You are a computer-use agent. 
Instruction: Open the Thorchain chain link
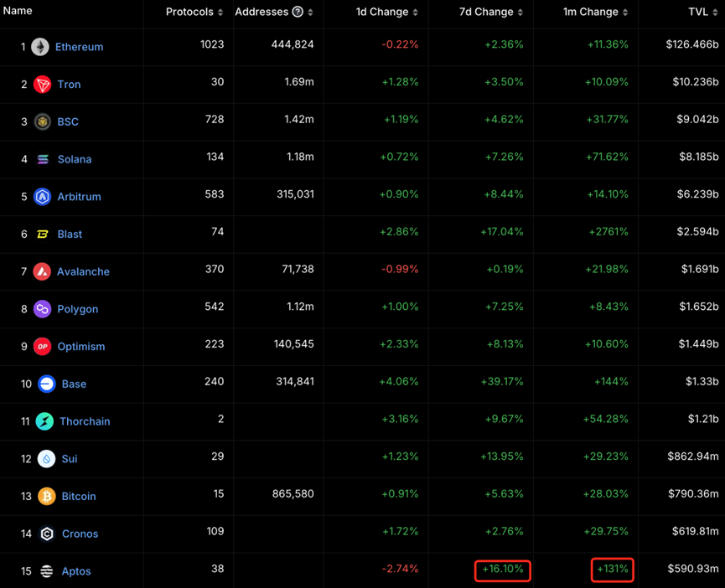pos(85,421)
